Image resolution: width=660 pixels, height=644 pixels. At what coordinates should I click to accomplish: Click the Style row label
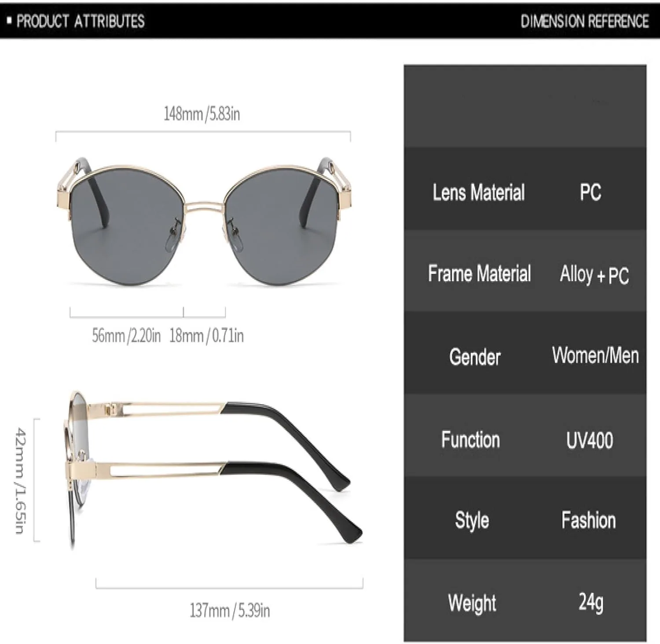(x=472, y=521)
